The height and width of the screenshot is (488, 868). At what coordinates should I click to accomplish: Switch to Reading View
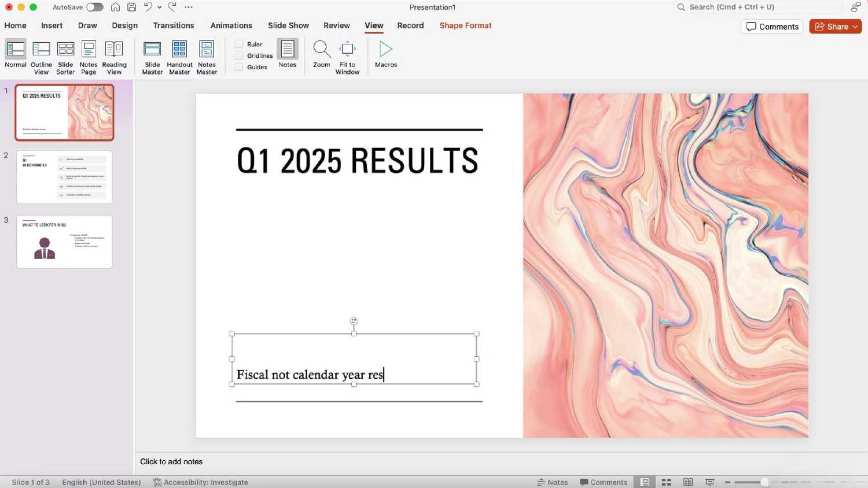[113, 56]
